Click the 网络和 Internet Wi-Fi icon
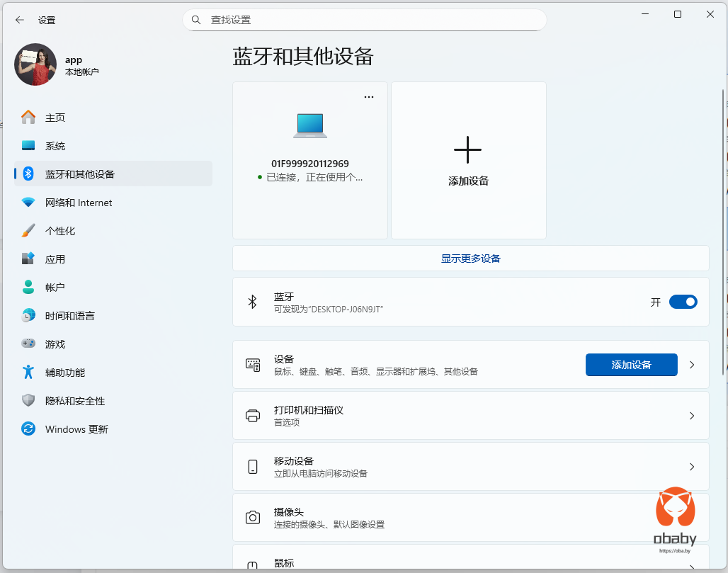 (x=28, y=203)
